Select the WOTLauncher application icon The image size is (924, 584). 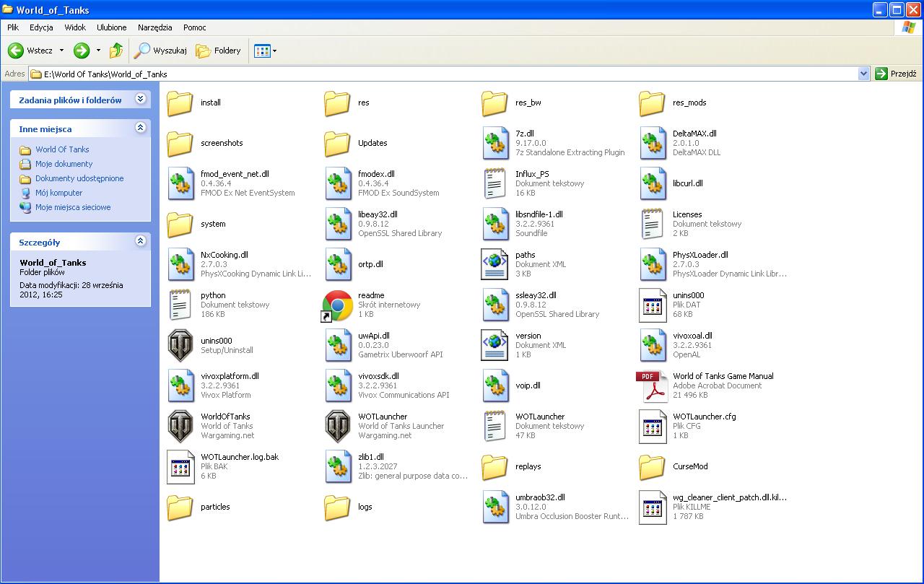click(x=337, y=427)
